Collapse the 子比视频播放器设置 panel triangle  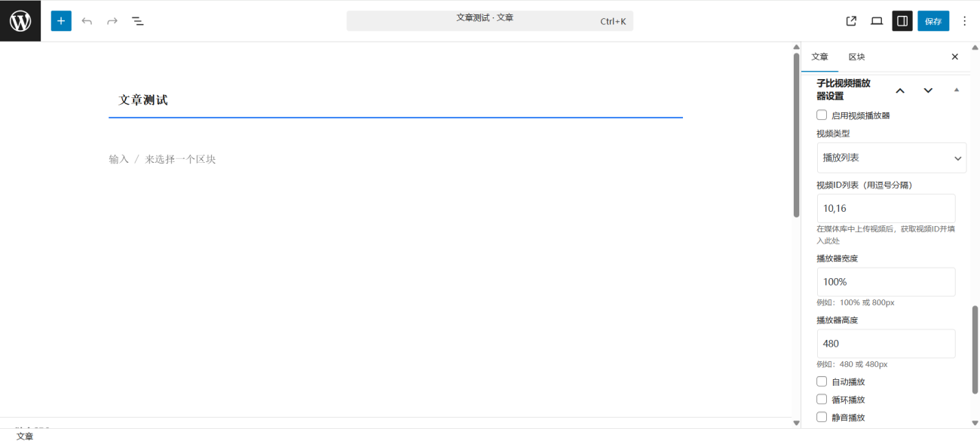[957, 90]
